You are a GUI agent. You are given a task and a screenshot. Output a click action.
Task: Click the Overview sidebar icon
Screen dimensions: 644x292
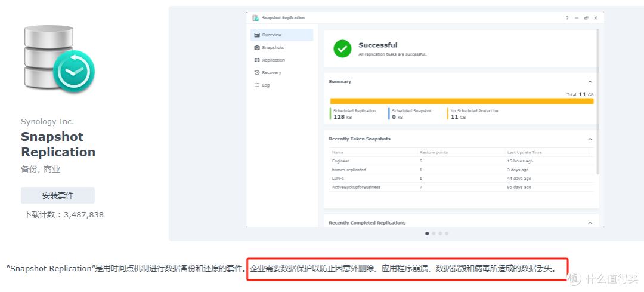(x=257, y=35)
